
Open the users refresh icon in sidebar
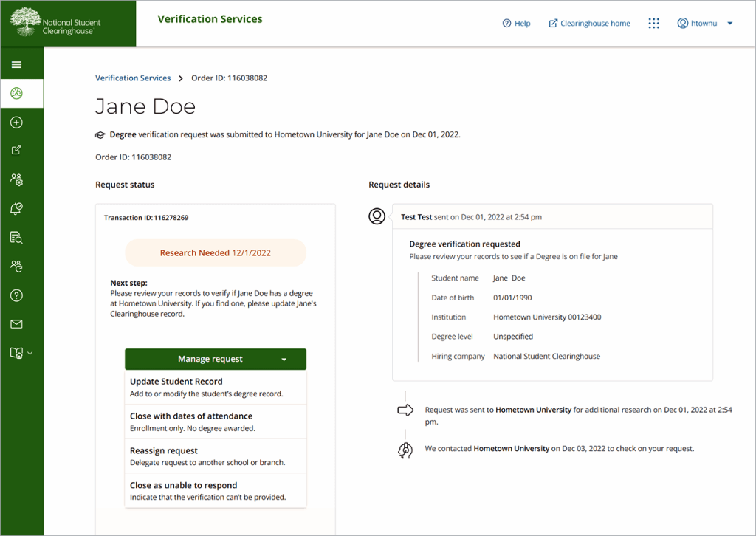[16, 267]
